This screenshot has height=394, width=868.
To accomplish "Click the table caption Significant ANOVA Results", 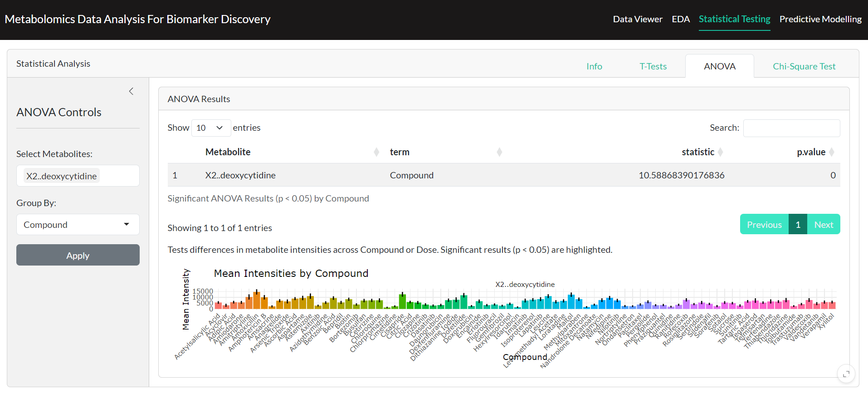I will pos(268,198).
